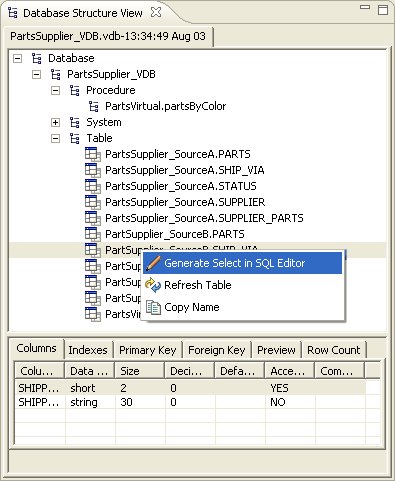
Task: Select PartsSupplier_SourceA.SUPPLIER table
Action: [185, 202]
